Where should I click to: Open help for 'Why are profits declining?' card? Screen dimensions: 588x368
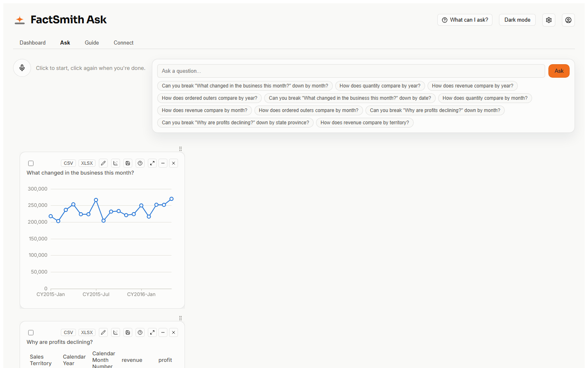(140, 332)
